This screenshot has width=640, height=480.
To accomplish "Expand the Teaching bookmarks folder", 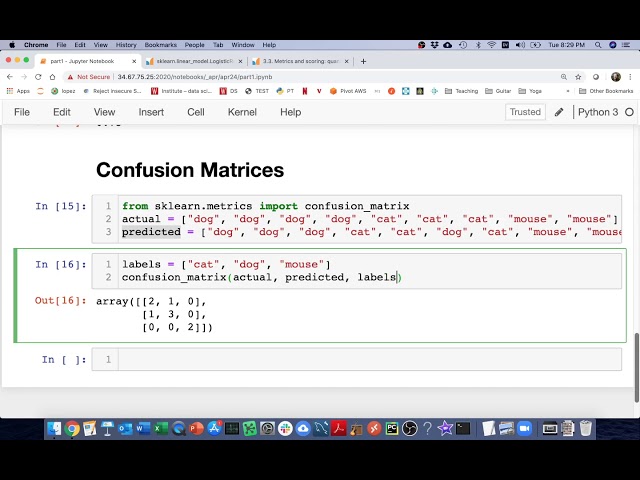I will (x=461, y=91).
